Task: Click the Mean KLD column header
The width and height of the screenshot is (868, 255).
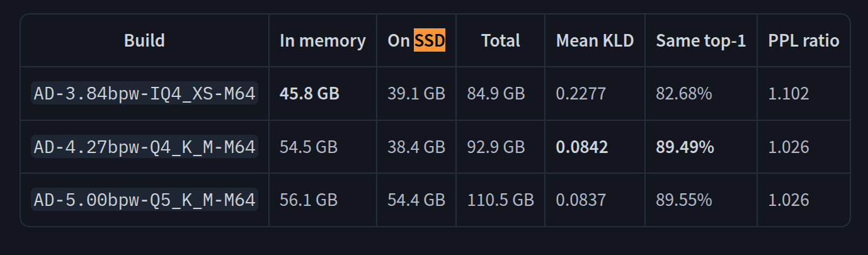Action: (595, 41)
